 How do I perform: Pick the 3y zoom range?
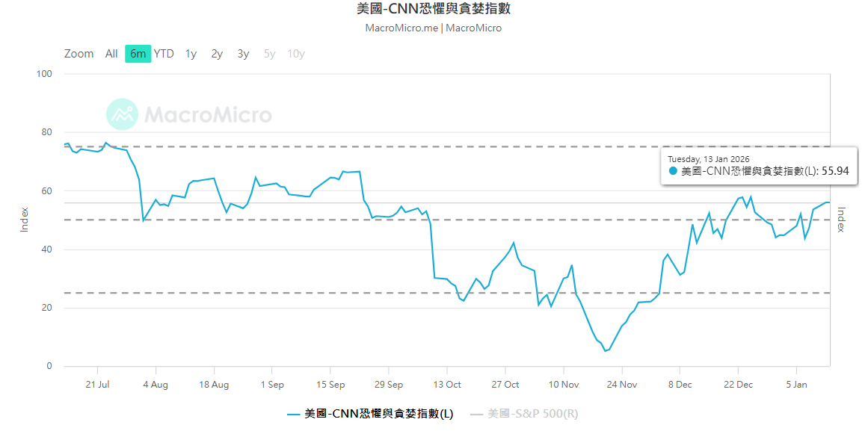coord(243,54)
